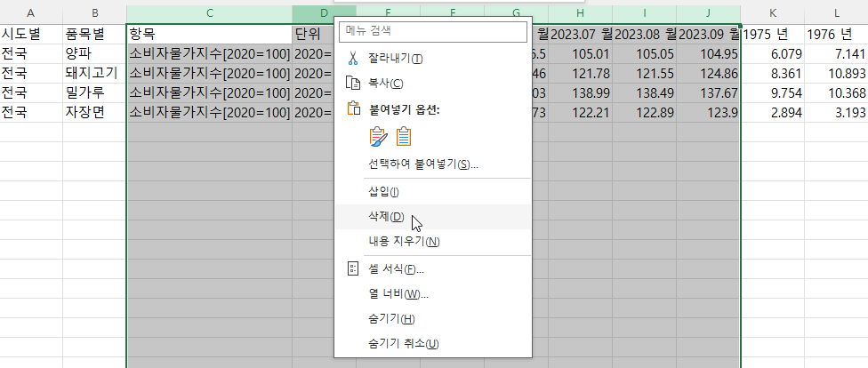
Task: Click the cell with value 137.67
Action: tap(708, 92)
